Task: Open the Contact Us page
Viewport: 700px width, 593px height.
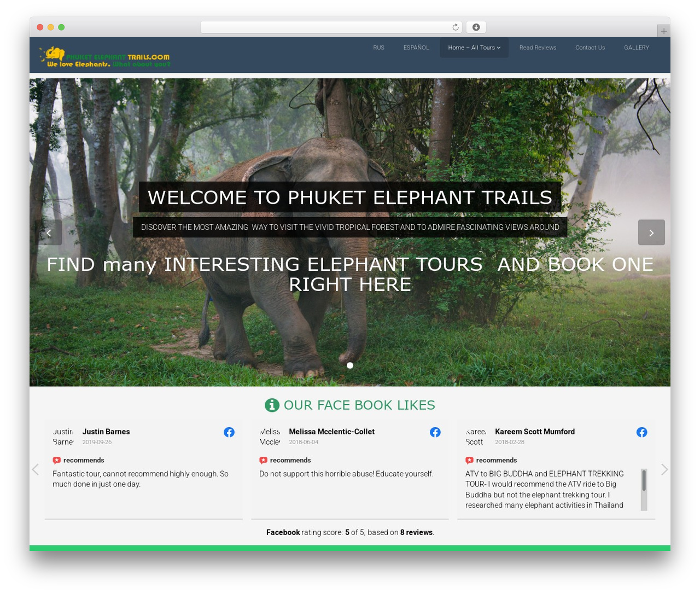Action: (x=590, y=48)
